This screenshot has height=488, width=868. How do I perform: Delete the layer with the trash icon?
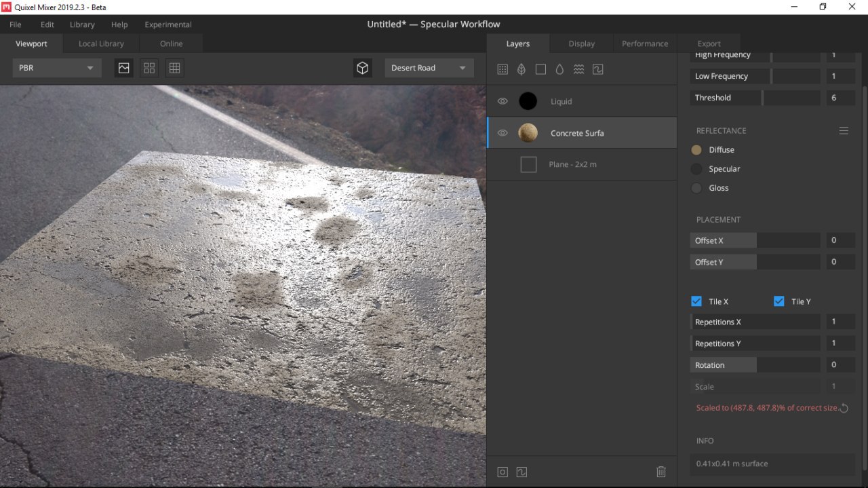661,472
